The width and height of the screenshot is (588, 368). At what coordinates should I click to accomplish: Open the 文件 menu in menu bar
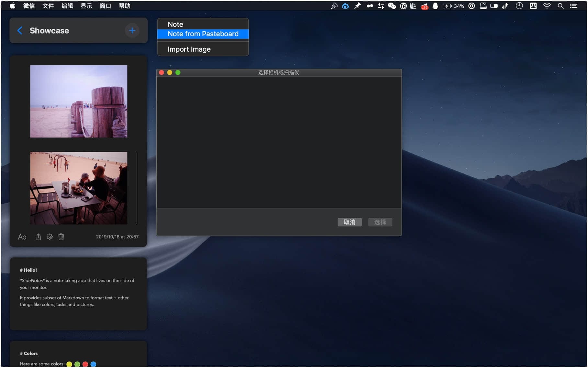(48, 6)
